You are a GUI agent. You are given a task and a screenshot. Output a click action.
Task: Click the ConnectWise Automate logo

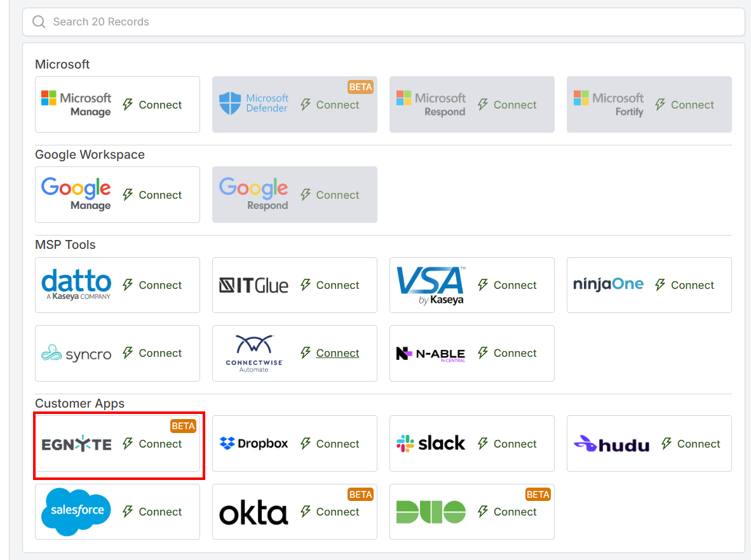(254, 353)
